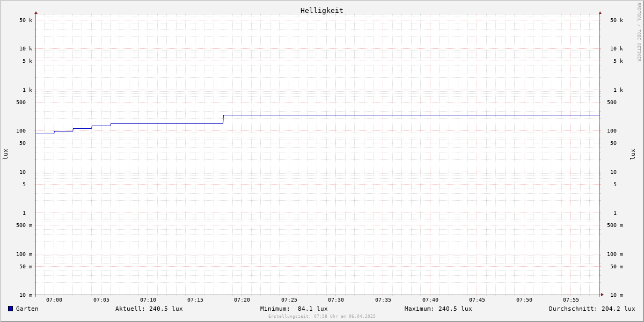Click the 07:55 time axis label
The image size is (644, 322).
coord(571,300)
